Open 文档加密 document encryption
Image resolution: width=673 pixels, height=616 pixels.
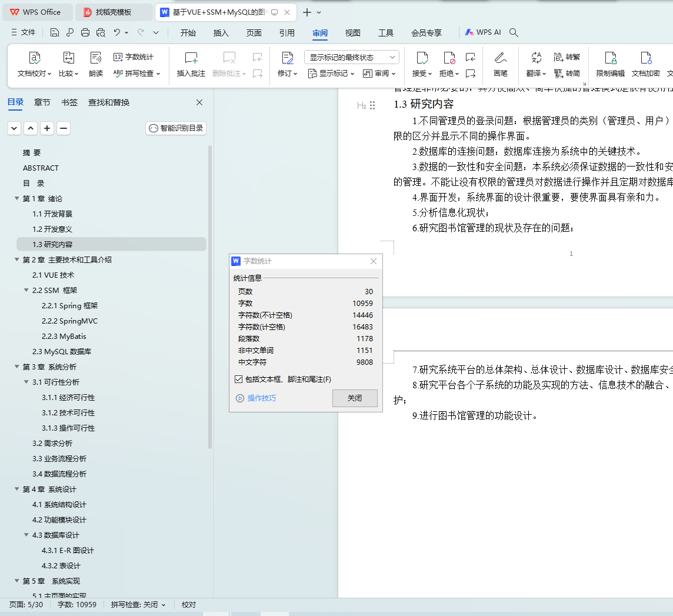click(645, 64)
